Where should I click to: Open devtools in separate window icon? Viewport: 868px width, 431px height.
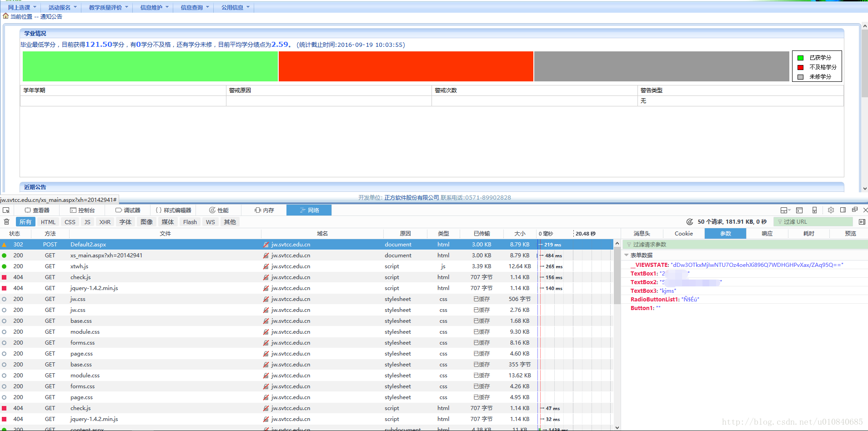coord(855,210)
